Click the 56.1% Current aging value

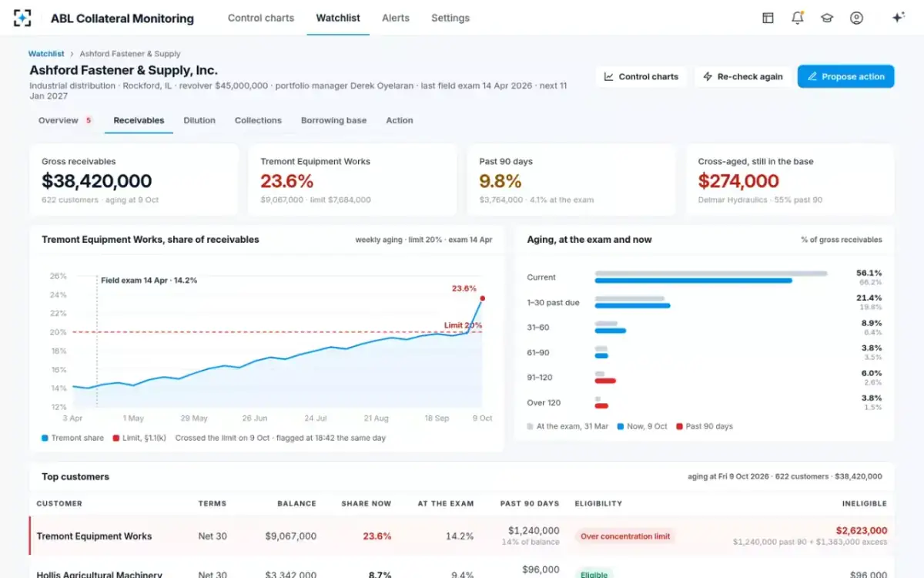click(869, 273)
